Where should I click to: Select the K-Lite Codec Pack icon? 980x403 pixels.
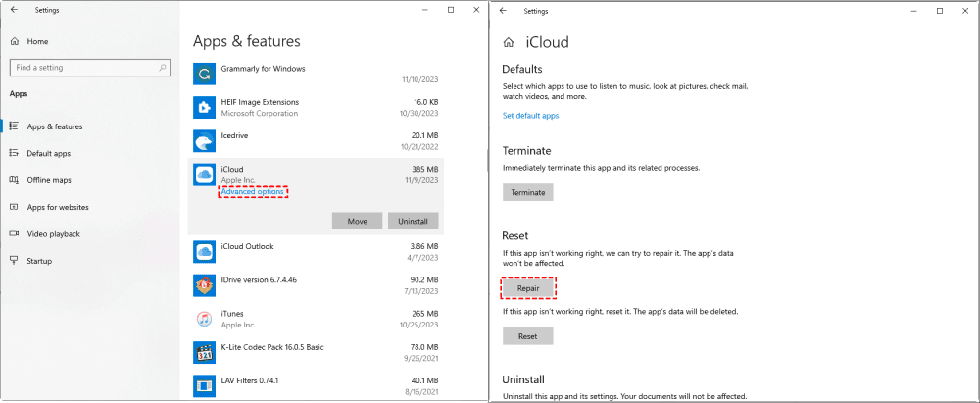205,352
